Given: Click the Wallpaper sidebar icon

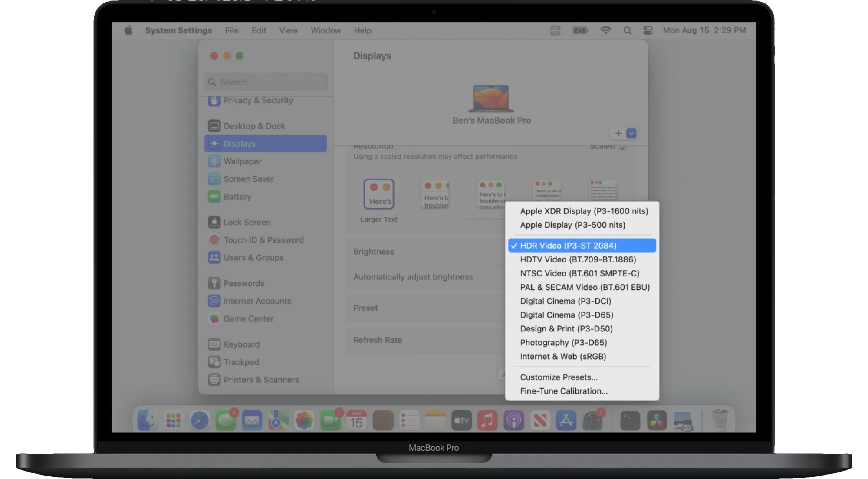Looking at the screenshot, I should click(214, 161).
